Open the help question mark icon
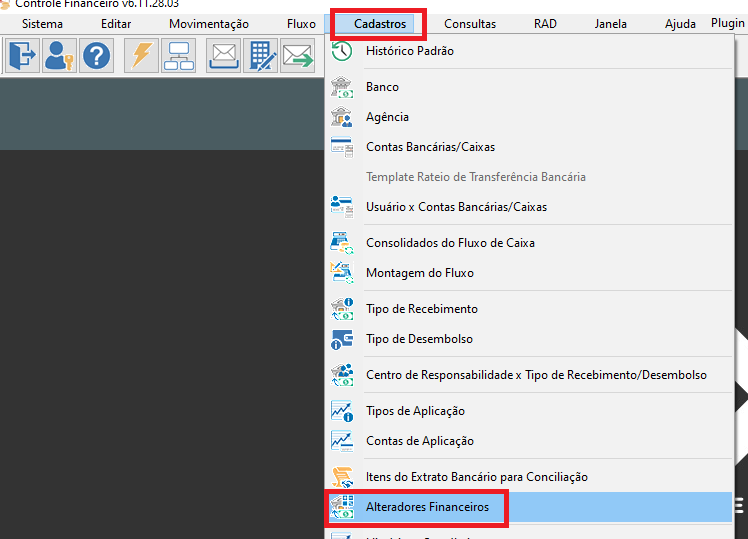748x539 pixels. (96, 56)
